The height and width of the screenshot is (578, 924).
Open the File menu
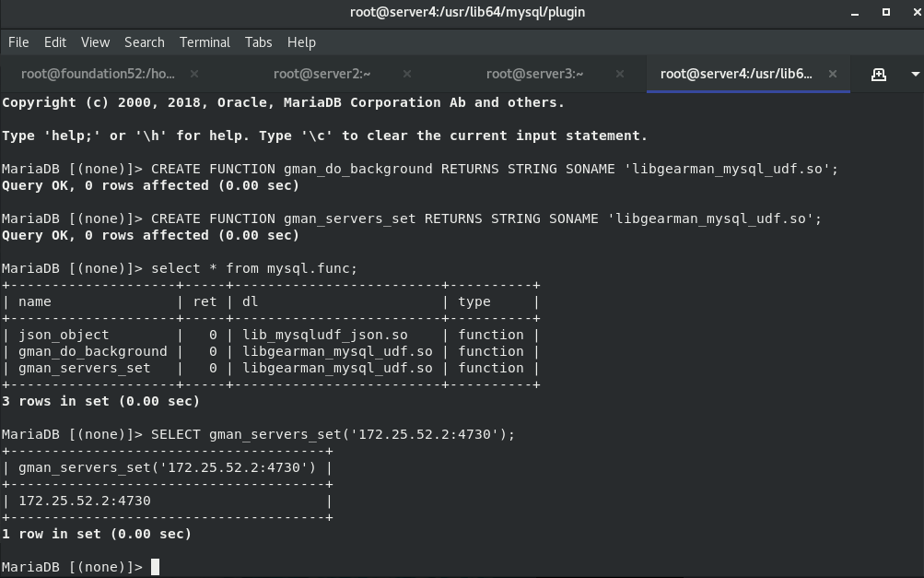tap(18, 42)
